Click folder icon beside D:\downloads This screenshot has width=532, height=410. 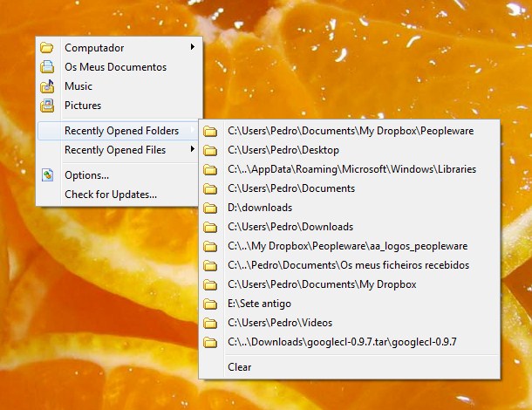(210, 208)
